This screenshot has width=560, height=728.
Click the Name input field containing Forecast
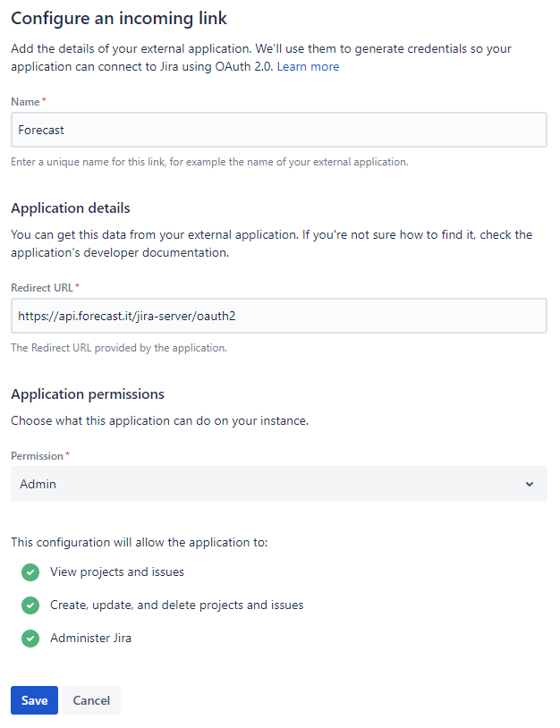(x=279, y=130)
